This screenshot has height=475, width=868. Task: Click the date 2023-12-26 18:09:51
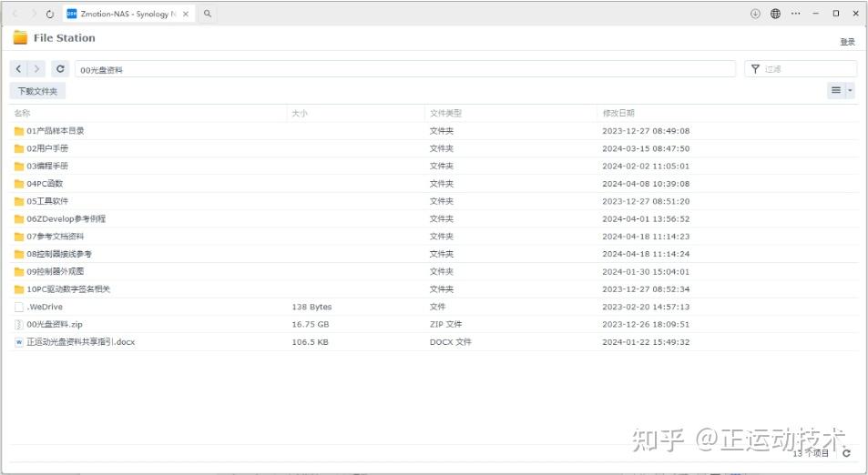click(646, 325)
